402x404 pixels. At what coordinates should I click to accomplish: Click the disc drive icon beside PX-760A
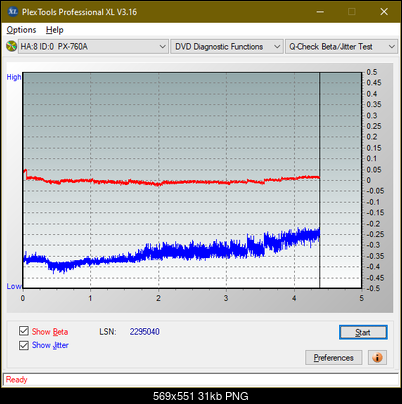(x=12, y=46)
